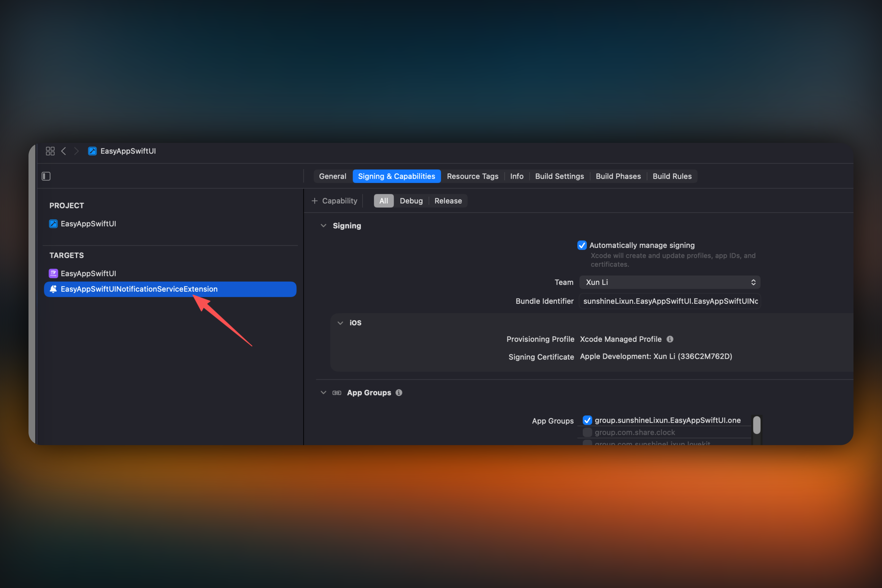This screenshot has height=588, width=882.
Task: Click the + Capability button
Action: [334, 201]
